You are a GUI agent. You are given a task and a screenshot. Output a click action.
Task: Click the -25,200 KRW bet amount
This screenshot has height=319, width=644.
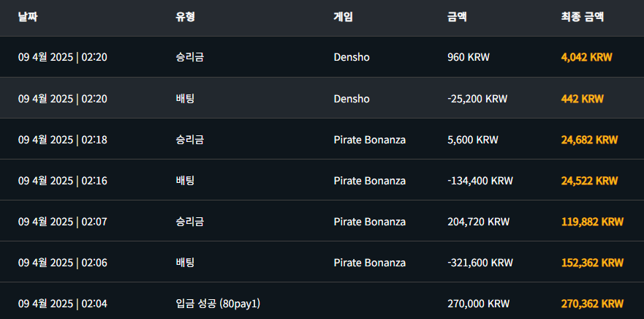(x=477, y=99)
